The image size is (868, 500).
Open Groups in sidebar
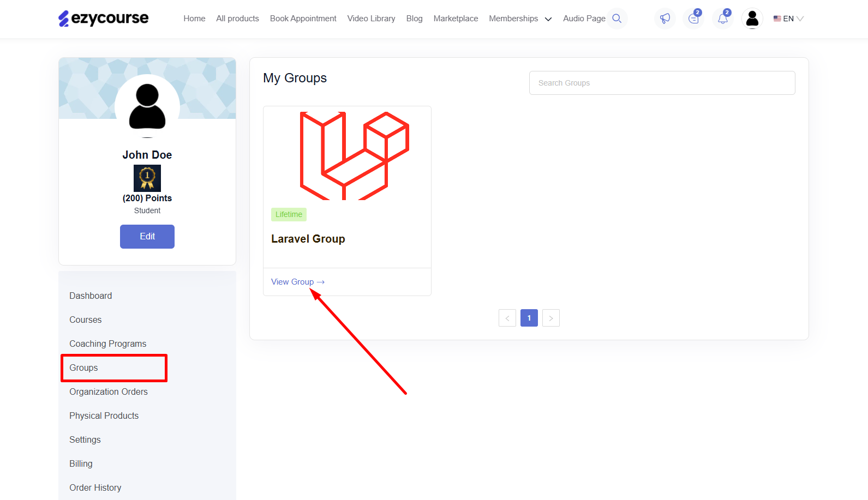click(x=83, y=368)
